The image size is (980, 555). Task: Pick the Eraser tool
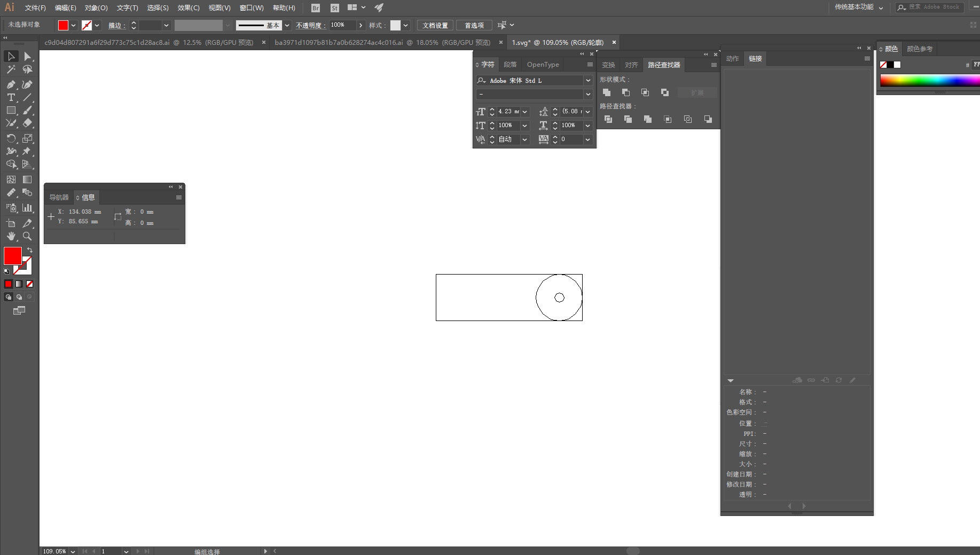[27, 123]
